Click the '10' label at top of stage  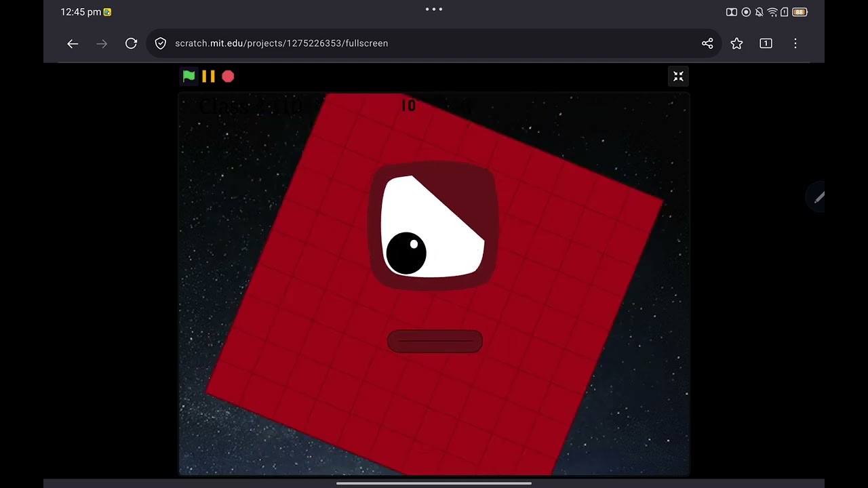(408, 105)
